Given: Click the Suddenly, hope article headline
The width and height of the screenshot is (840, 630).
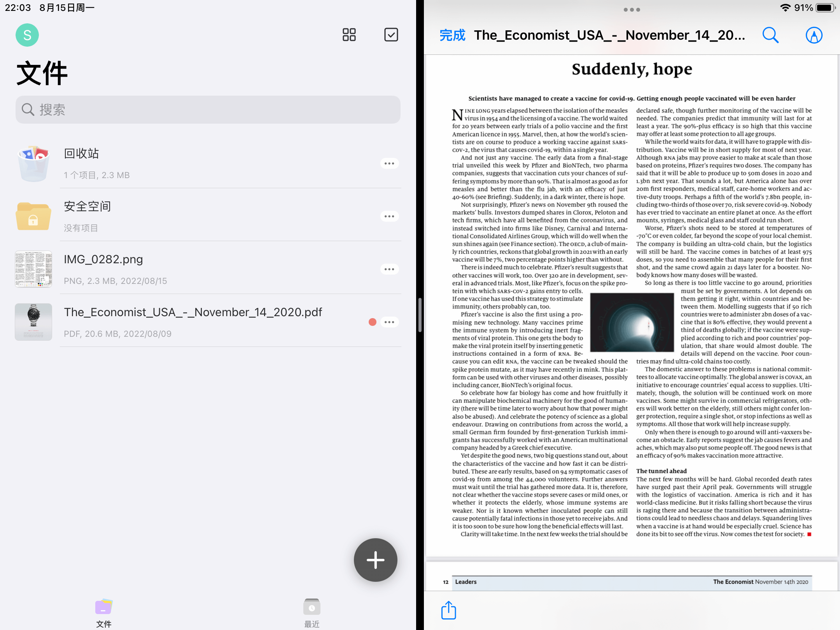Looking at the screenshot, I should click(632, 69).
